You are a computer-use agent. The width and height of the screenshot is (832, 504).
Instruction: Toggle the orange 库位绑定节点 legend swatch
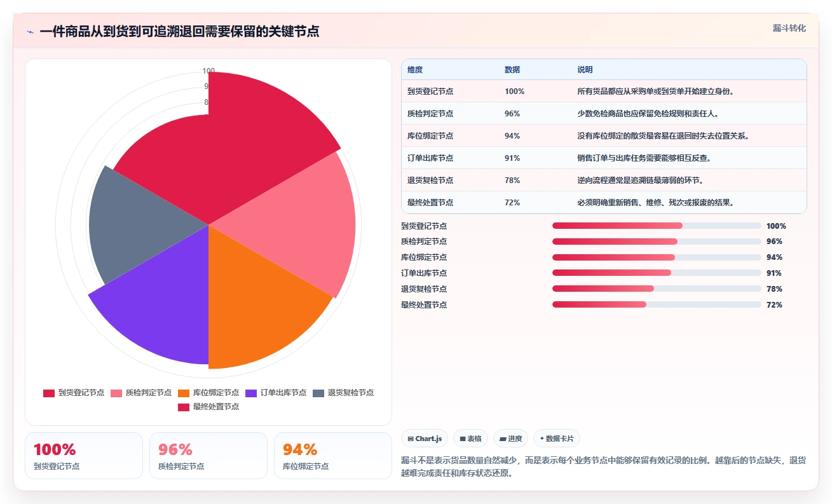point(184,393)
